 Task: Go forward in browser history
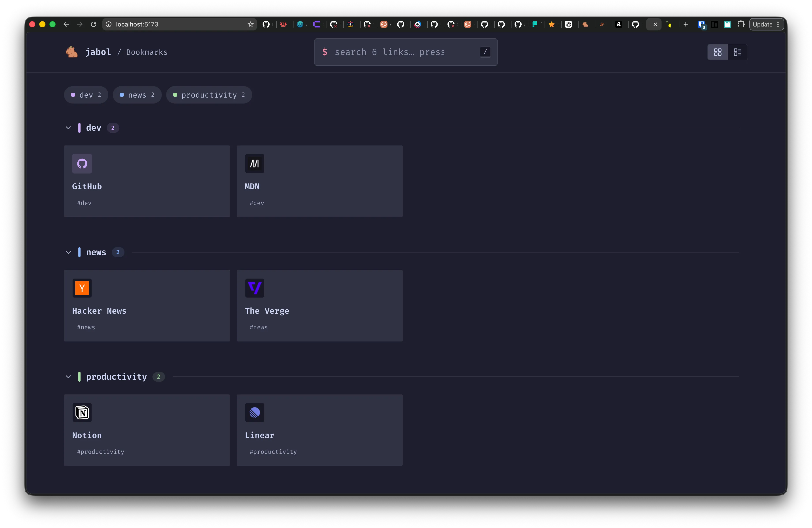[x=80, y=24]
